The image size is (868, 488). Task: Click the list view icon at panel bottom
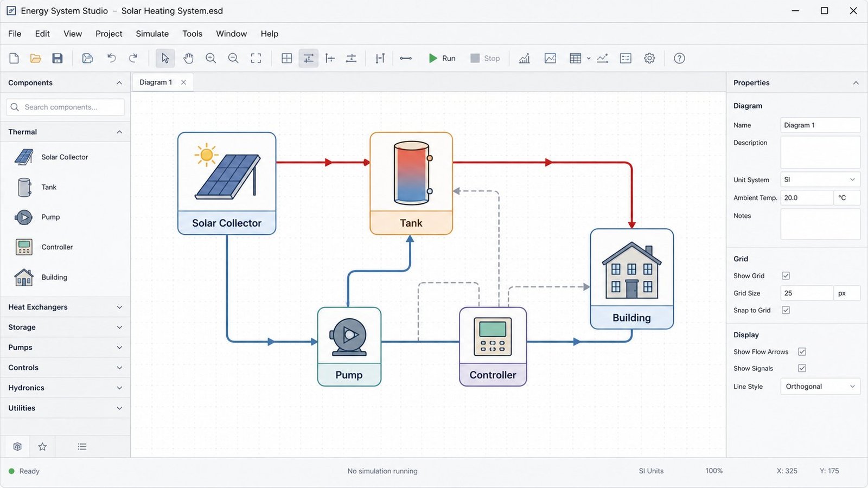coord(82,447)
